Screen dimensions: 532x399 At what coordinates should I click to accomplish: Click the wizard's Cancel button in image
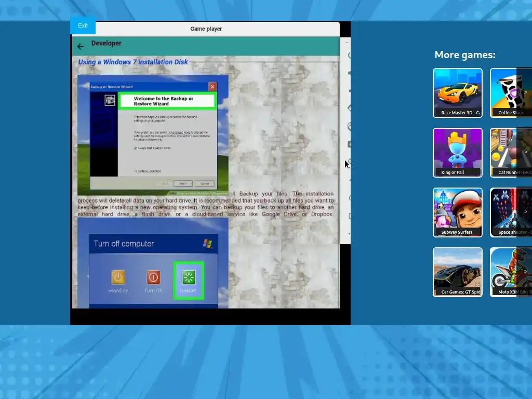point(205,183)
